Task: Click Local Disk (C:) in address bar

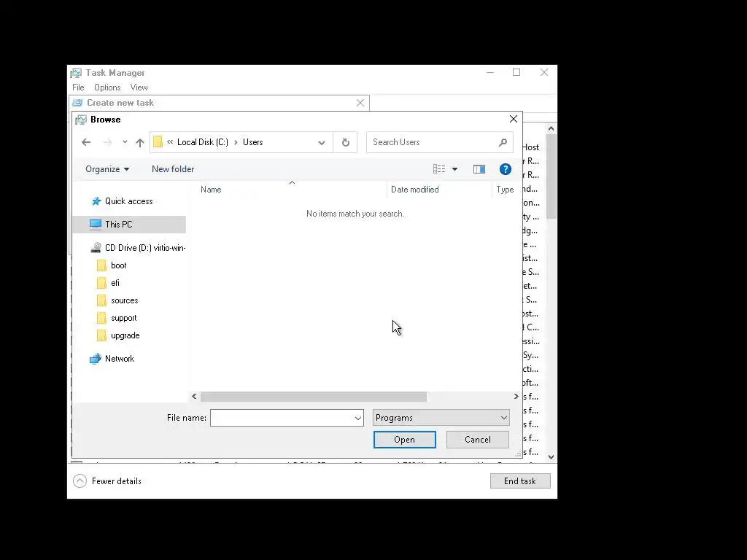Action: coord(203,142)
